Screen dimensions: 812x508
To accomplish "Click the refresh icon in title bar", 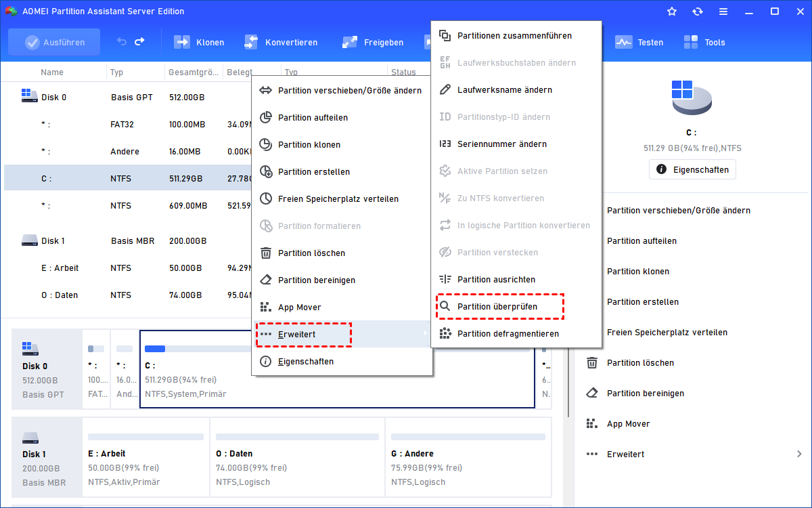I will [698, 12].
